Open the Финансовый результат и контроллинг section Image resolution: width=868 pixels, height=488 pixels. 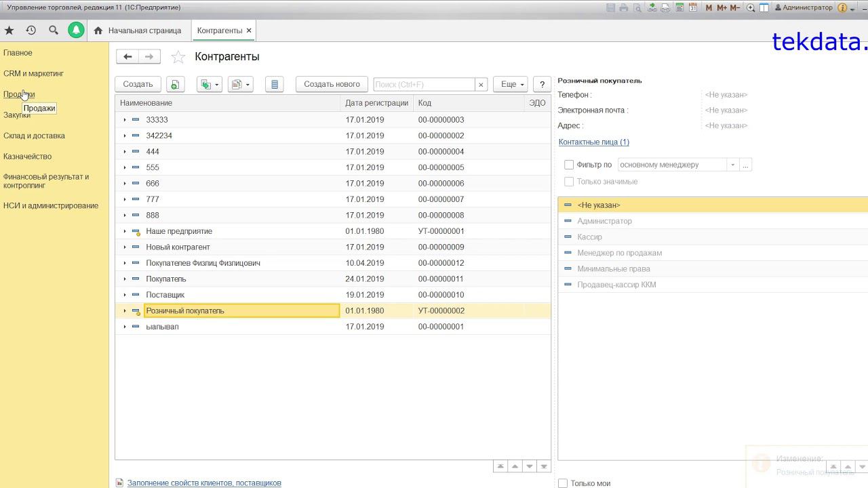[x=46, y=181]
